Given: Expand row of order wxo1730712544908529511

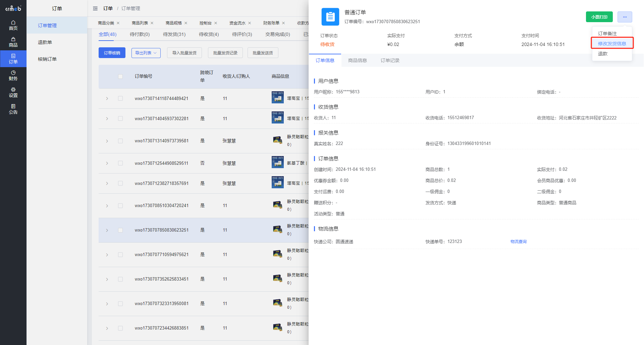Looking at the screenshot, I should (107, 163).
